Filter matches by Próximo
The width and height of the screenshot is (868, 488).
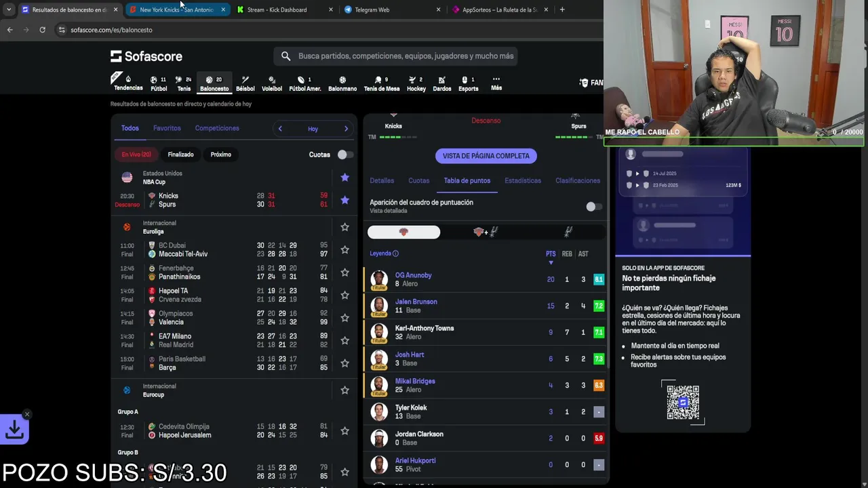[x=220, y=155]
